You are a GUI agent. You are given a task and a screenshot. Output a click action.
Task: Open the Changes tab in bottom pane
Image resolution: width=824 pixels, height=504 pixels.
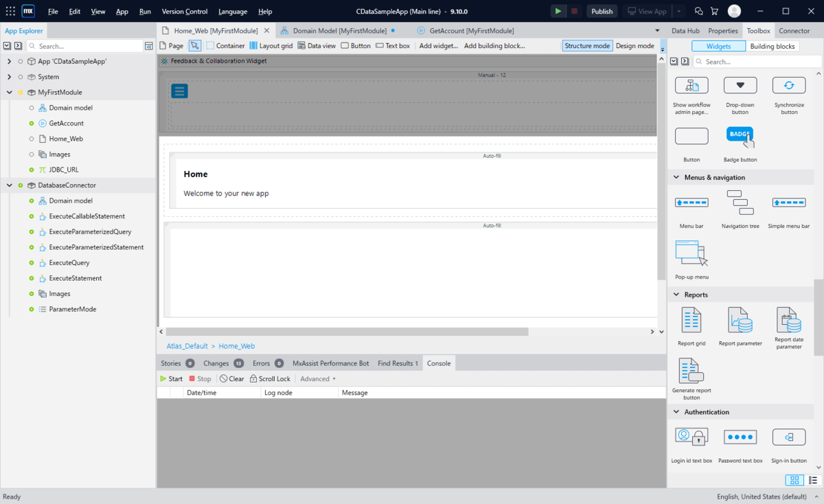point(223,363)
